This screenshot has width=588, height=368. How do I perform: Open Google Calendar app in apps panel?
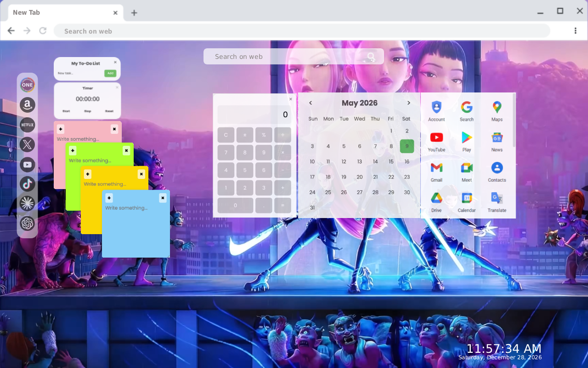(x=467, y=202)
